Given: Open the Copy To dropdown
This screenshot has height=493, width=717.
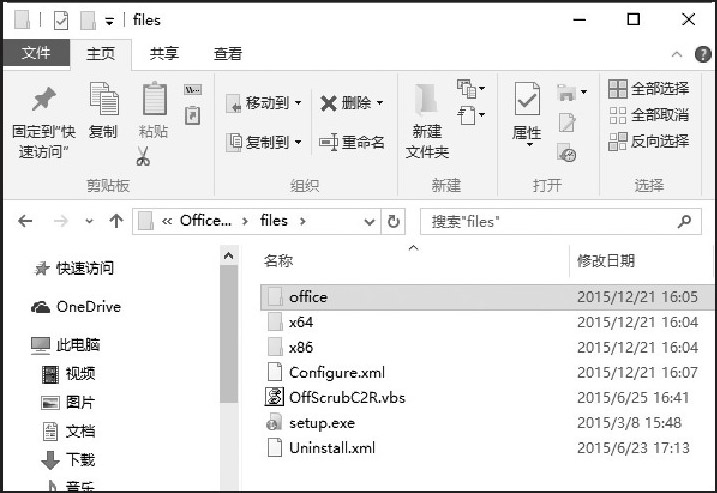Looking at the screenshot, I should (x=264, y=142).
